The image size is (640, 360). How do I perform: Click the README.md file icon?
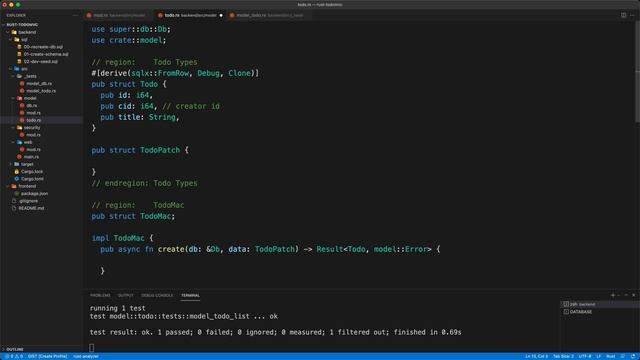coord(14,208)
